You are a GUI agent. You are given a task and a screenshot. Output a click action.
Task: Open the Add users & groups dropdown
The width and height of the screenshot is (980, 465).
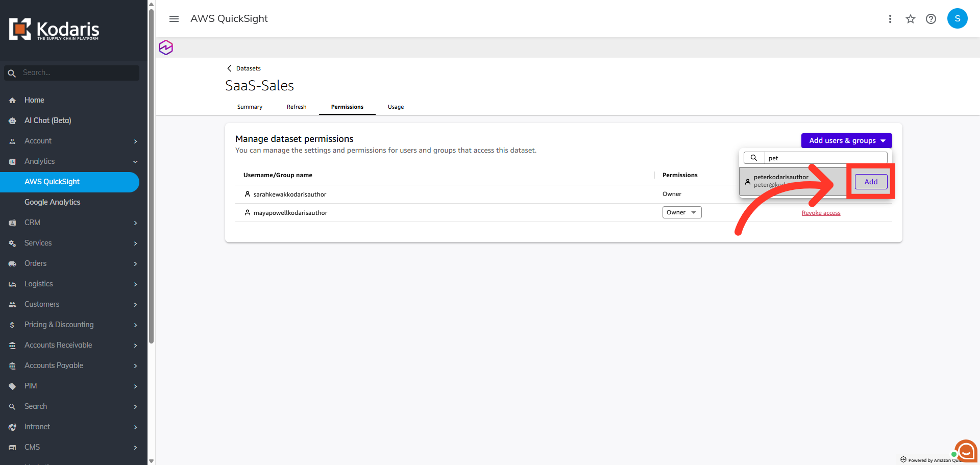847,140
